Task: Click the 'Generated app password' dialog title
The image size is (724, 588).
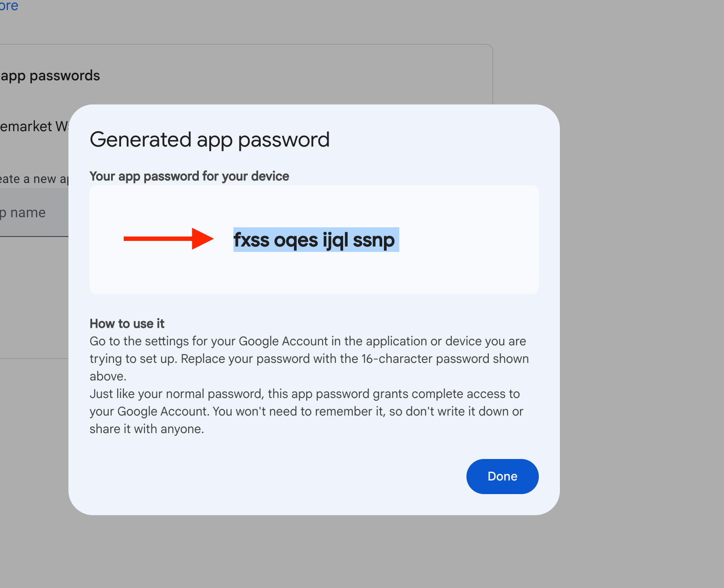Action: coord(209,140)
